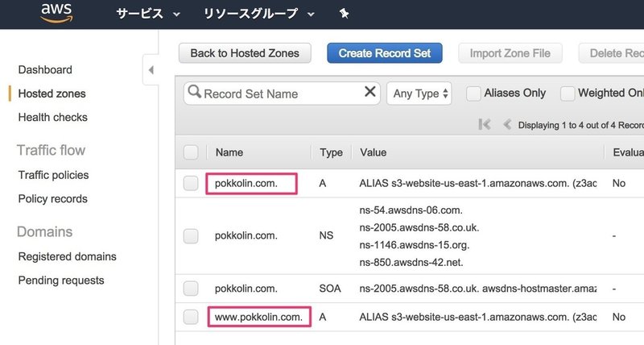
Task: Click the SOA type cell
Action: [x=330, y=289]
